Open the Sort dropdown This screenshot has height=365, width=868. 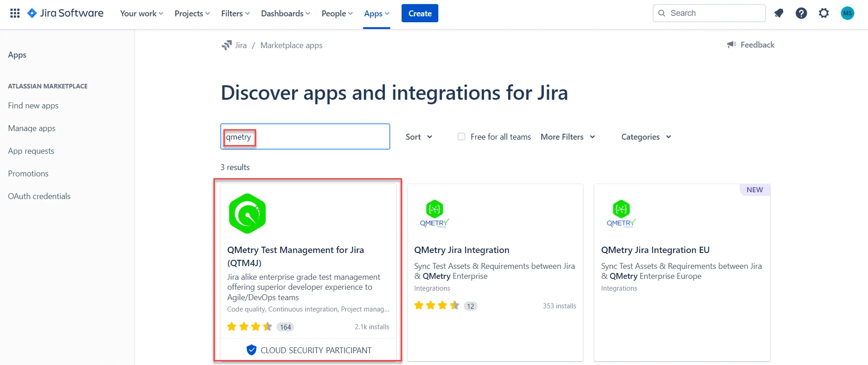click(x=419, y=137)
